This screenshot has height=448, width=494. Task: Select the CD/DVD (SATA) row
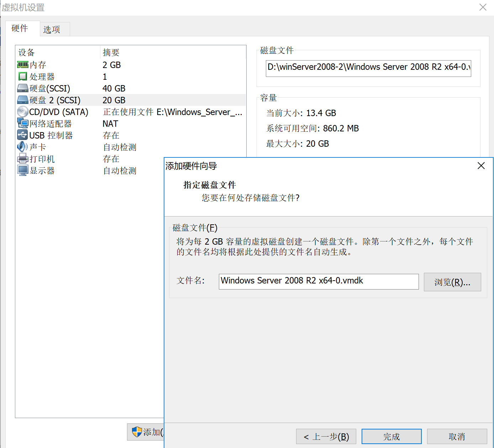click(x=131, y=112)
